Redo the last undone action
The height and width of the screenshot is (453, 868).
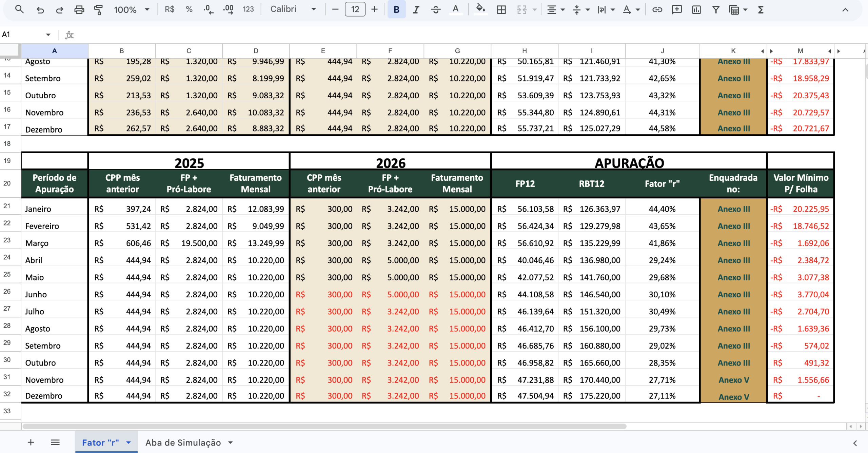(x=59, y=9)
